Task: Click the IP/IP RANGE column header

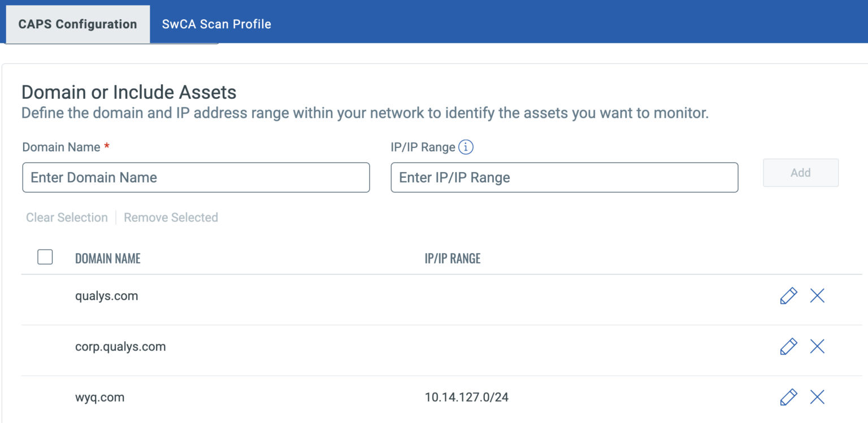Action: coord(452,258)
